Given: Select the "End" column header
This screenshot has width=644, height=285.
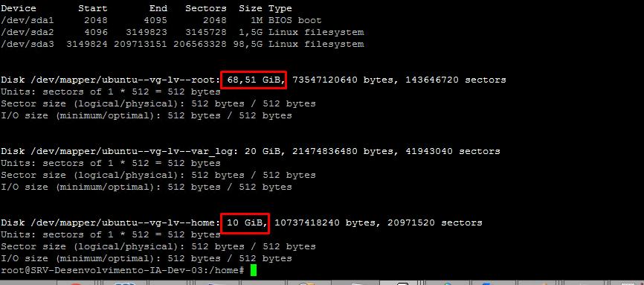Looking at the screenshot, I should 158,8.
